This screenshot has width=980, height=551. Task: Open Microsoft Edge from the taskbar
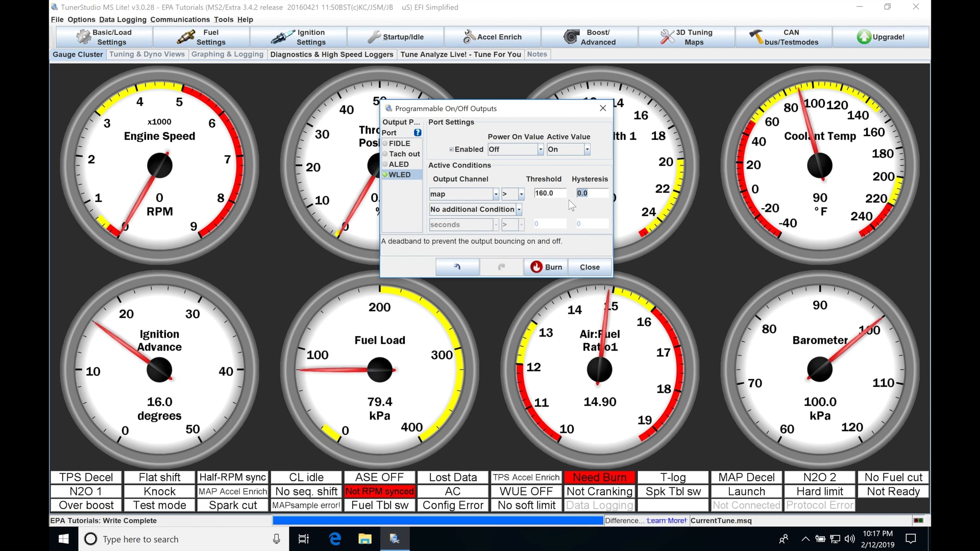pyautogui.click(x=335, y=539)
